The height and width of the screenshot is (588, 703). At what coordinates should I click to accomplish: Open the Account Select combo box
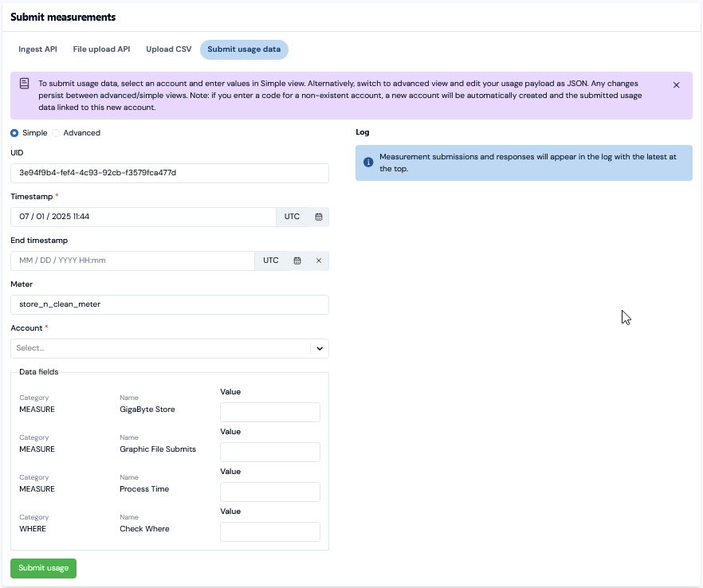tap(170, 349)
